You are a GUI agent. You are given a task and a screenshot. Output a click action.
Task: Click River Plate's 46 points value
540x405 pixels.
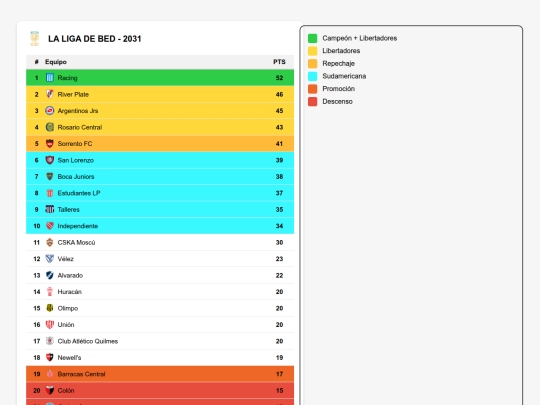pyautogui.click(x=279, y=94)
